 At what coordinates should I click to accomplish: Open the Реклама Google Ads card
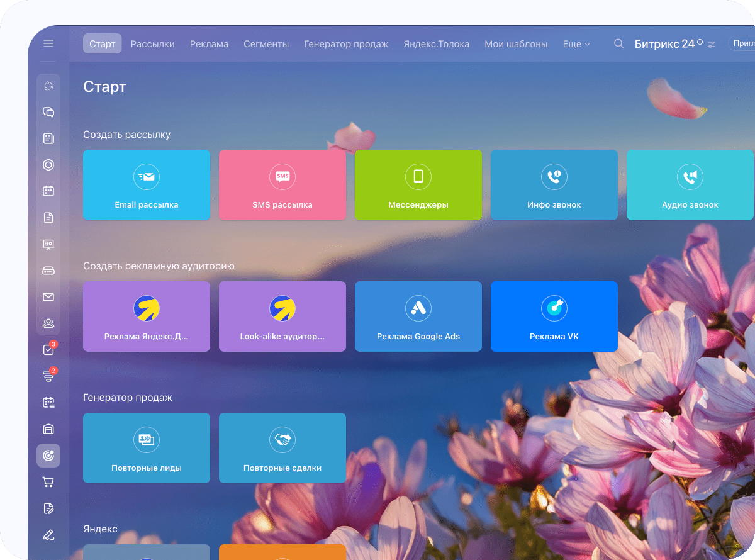click(418, 316)
